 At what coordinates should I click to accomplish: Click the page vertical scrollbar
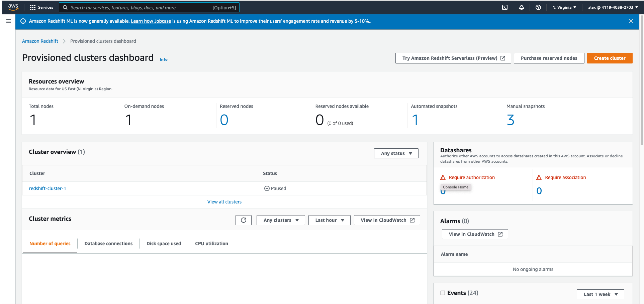pos(642,80)
